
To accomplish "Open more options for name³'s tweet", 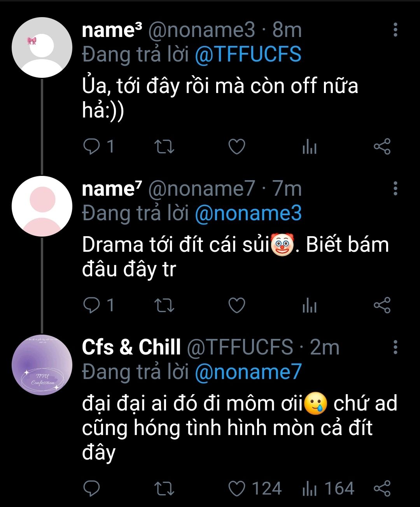I will pyautogui.click(x=395, y=30).
